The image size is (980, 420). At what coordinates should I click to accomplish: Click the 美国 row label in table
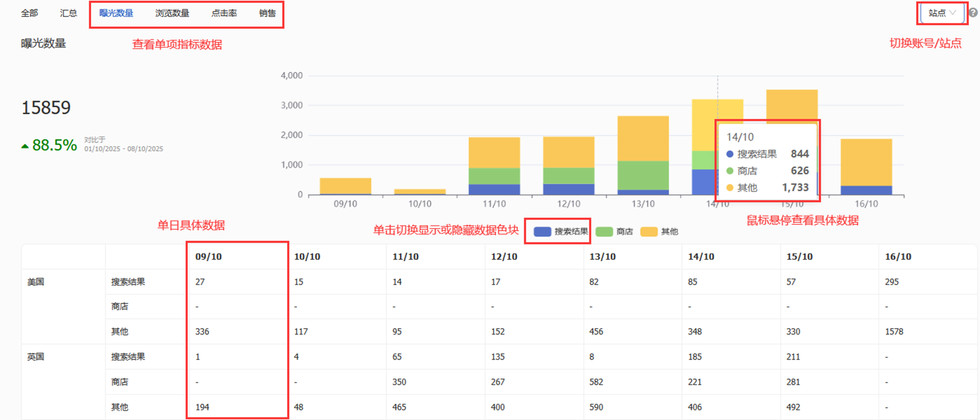(36, 282)
